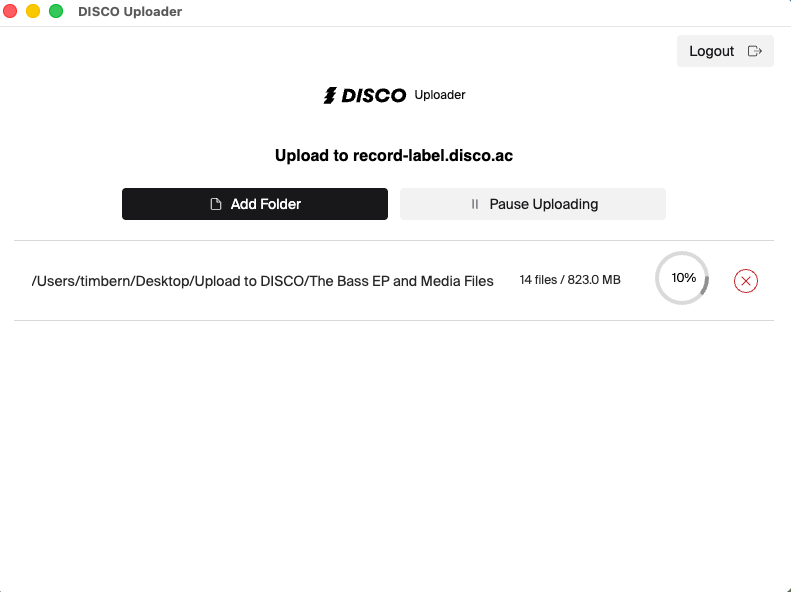The height and width of the screenshot is (592, 791).
Task: Click the DISCO Uploader window title
Action: pyautogui.click(x=130, y=12)
